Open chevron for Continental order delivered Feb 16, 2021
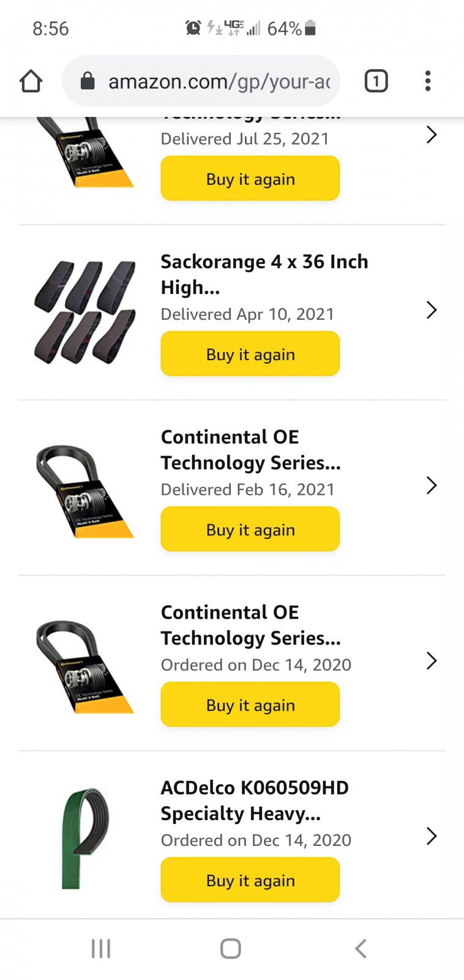This screenshot has width=464, height=980. (x=432, y=485)
